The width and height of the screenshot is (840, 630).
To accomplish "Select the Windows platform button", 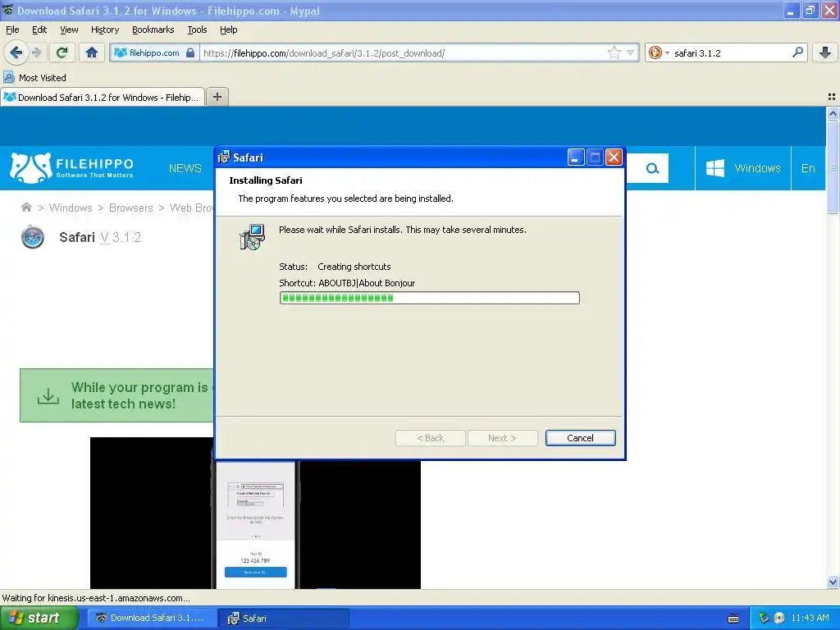I will (x=742, y=168).
